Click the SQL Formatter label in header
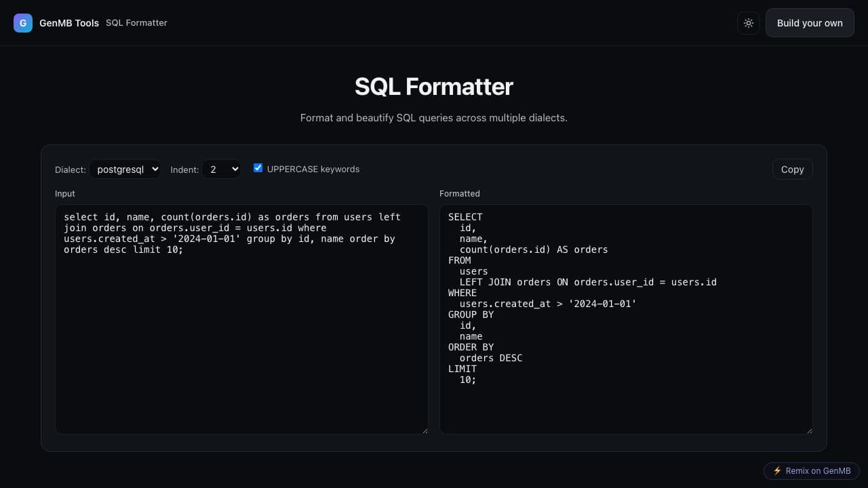 (136, 23)
